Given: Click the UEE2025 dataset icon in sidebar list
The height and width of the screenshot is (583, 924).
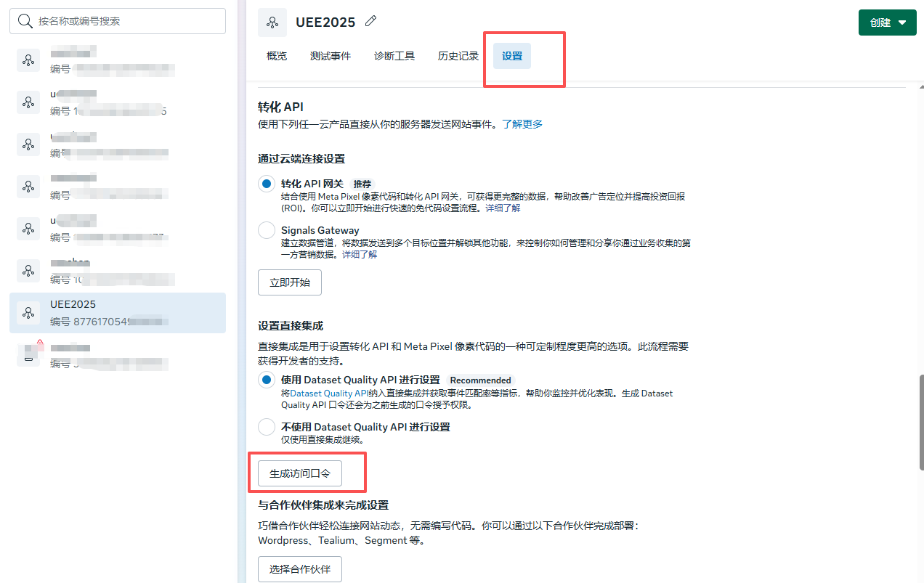Looking at the screenshot, I should [x=28, y=313].
